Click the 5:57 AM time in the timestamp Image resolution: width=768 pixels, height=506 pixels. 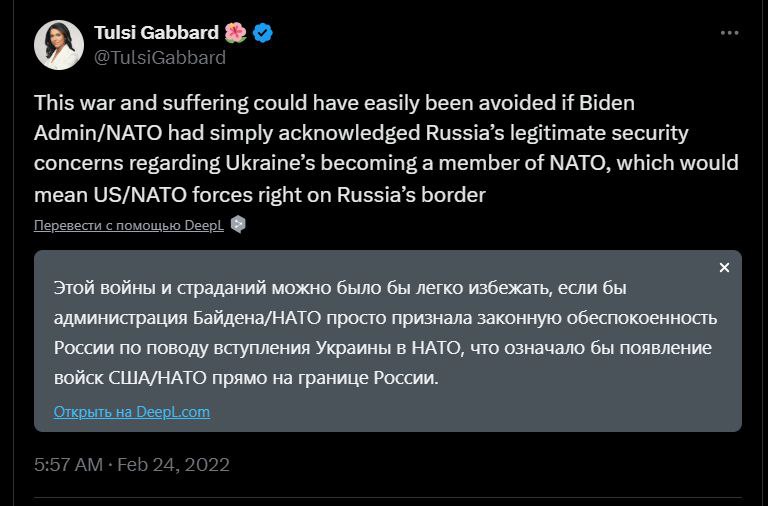(68, 465)
